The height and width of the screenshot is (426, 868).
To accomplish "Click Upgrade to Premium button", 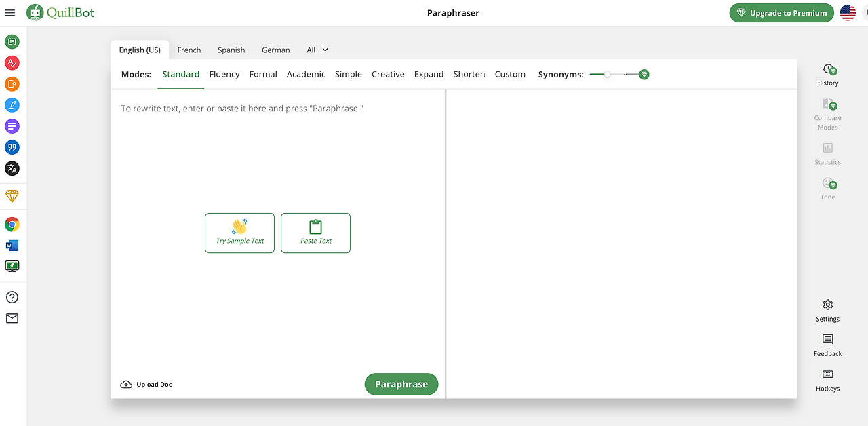I will pos(781,13).
